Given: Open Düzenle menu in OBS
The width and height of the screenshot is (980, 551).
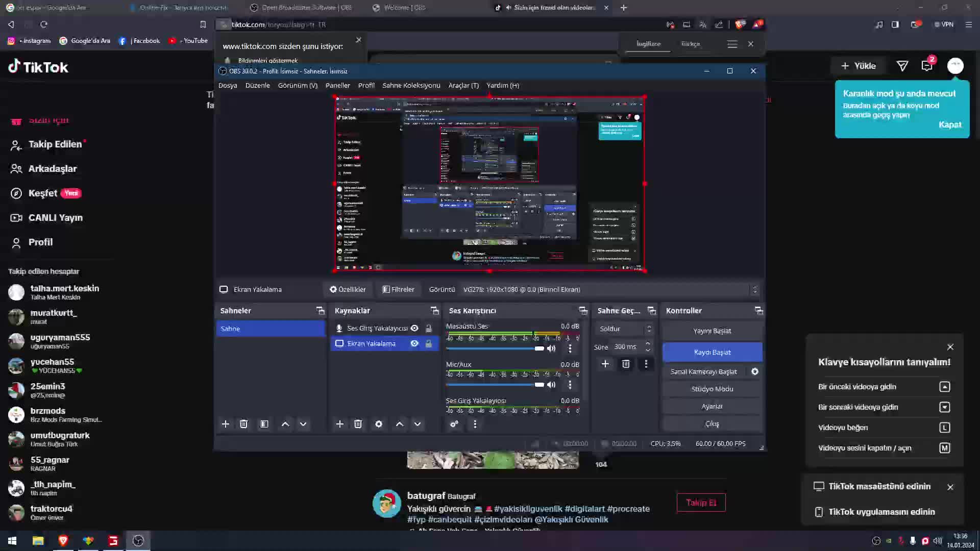Looking at the screenshot, I should [x=257, y=85].
